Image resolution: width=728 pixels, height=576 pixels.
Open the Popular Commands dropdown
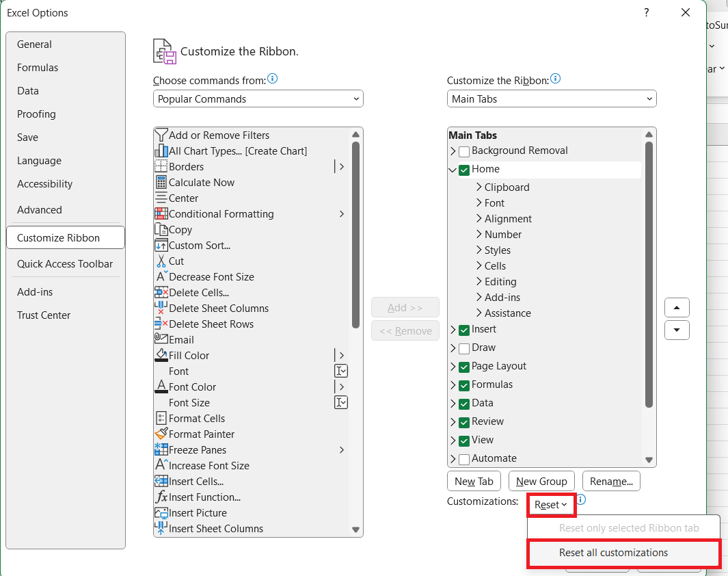tap(258, 99)
